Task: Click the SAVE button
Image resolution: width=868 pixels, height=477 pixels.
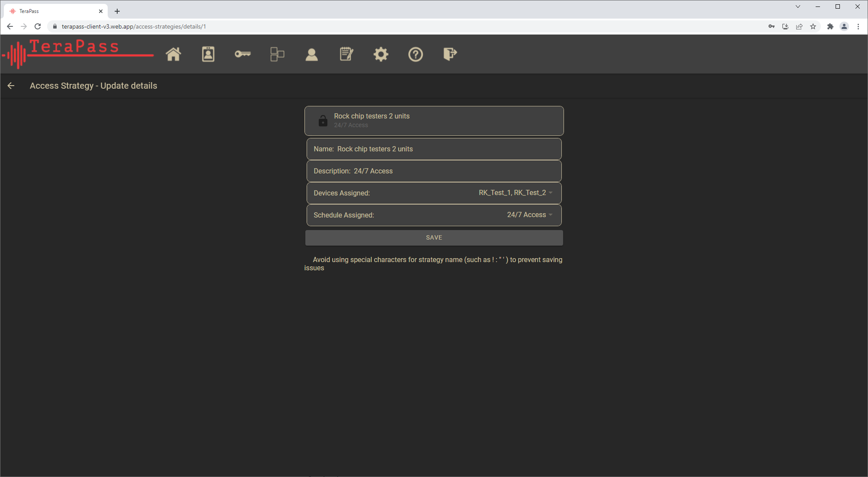Action: [434, 237]
